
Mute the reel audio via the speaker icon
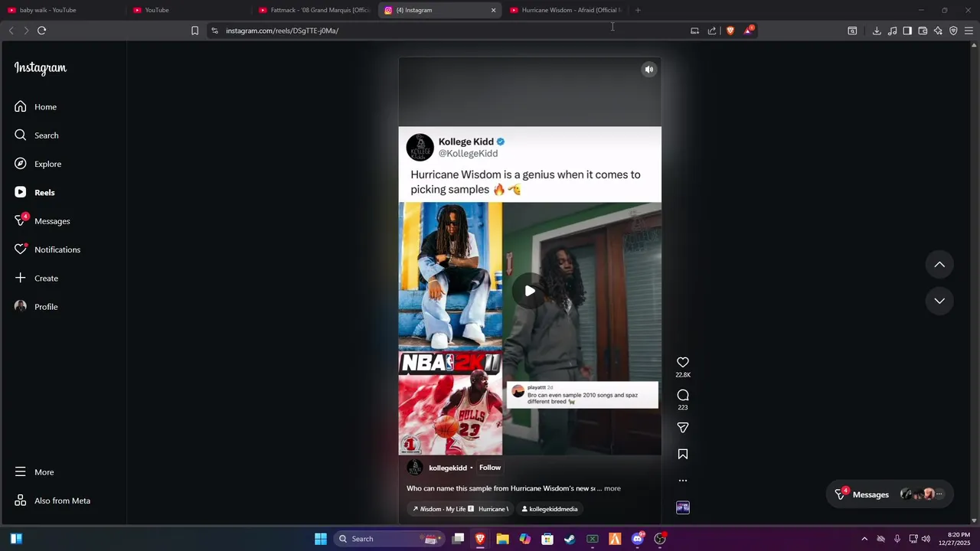tap(648, 70)
